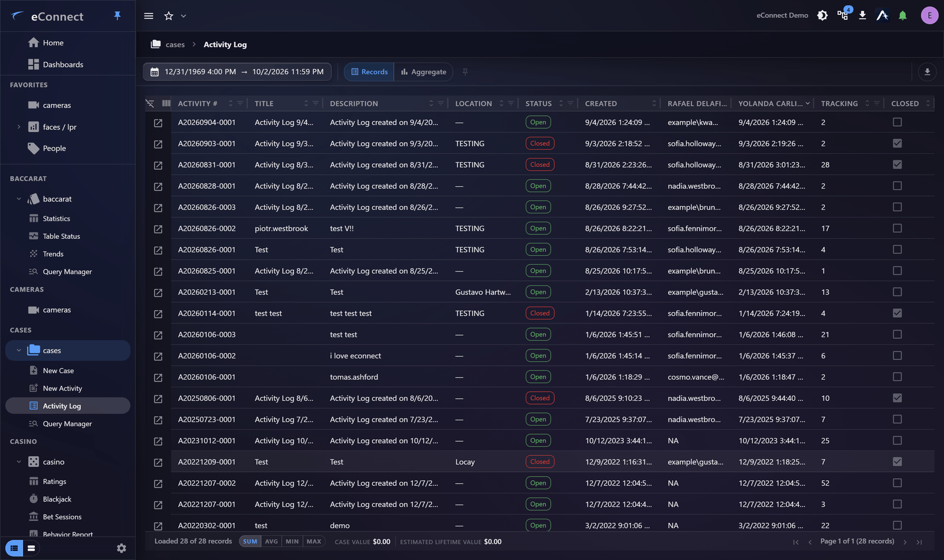Open the hamburger menu in top bar
This screenshot has width=944, height=560.
149,16
